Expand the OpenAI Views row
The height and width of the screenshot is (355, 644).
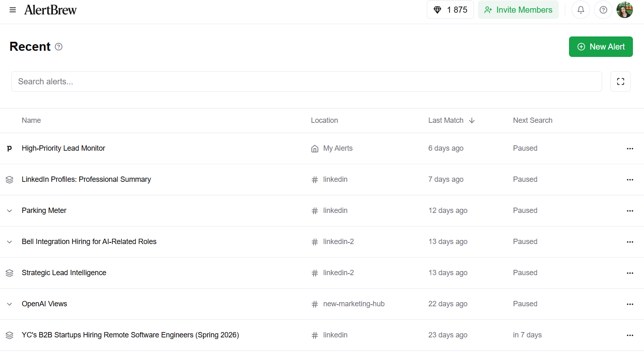coord(9,304)
